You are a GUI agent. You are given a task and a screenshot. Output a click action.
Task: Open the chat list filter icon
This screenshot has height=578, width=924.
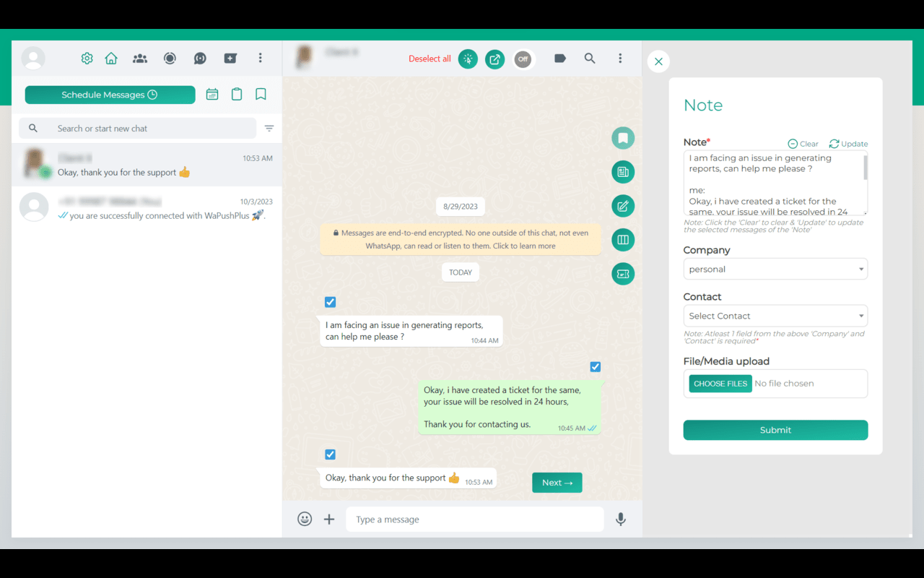pyautogui.click(x=269, y=128)
